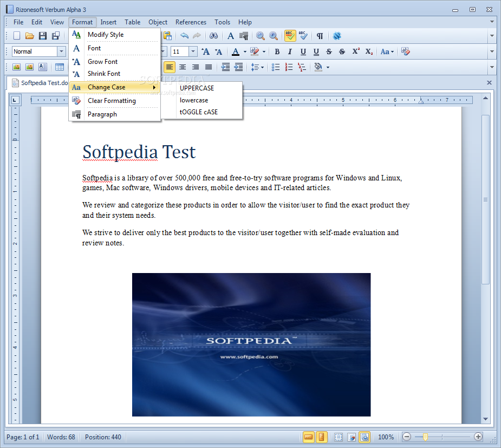The width and height of the screenshot is (501, 448).
Task: Toggle Bold formatting
Action: [277, 51]
